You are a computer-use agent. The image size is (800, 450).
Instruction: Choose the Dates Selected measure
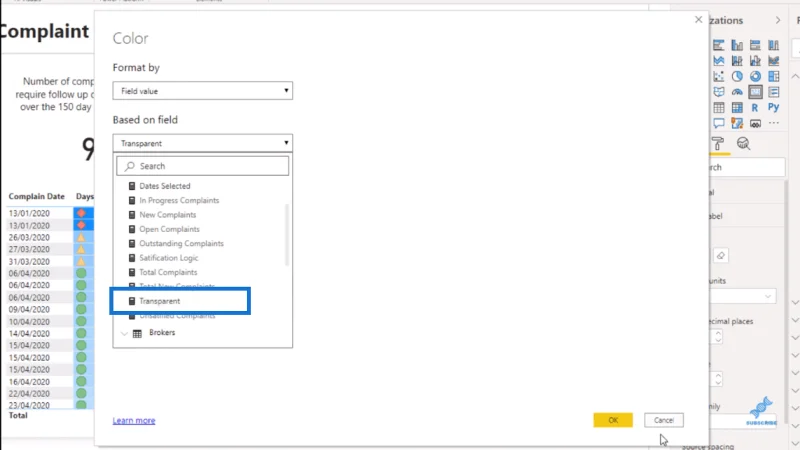pyautogui.click(x=165, y=186)
